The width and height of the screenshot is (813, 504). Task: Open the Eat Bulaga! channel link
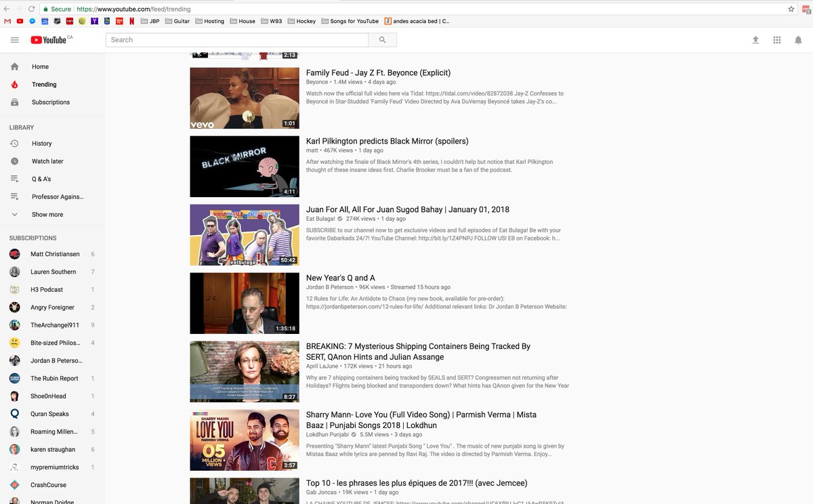(321, 219)
